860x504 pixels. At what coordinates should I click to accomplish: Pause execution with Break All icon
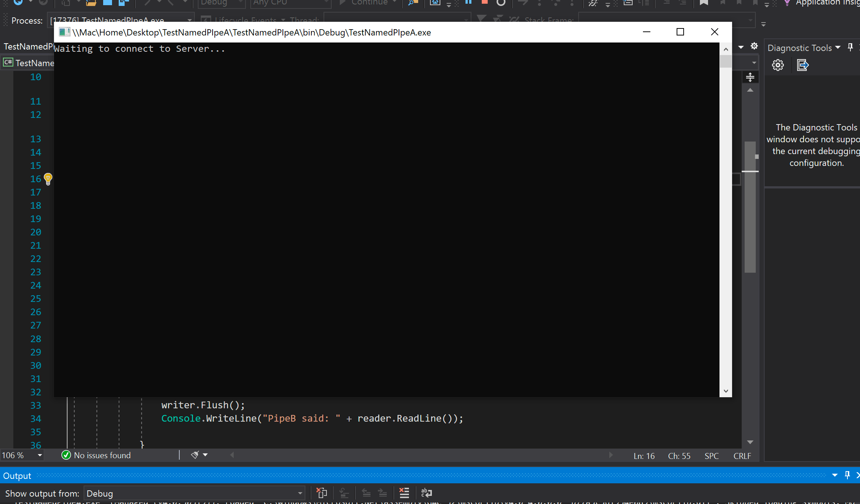(x=468, y=3)
